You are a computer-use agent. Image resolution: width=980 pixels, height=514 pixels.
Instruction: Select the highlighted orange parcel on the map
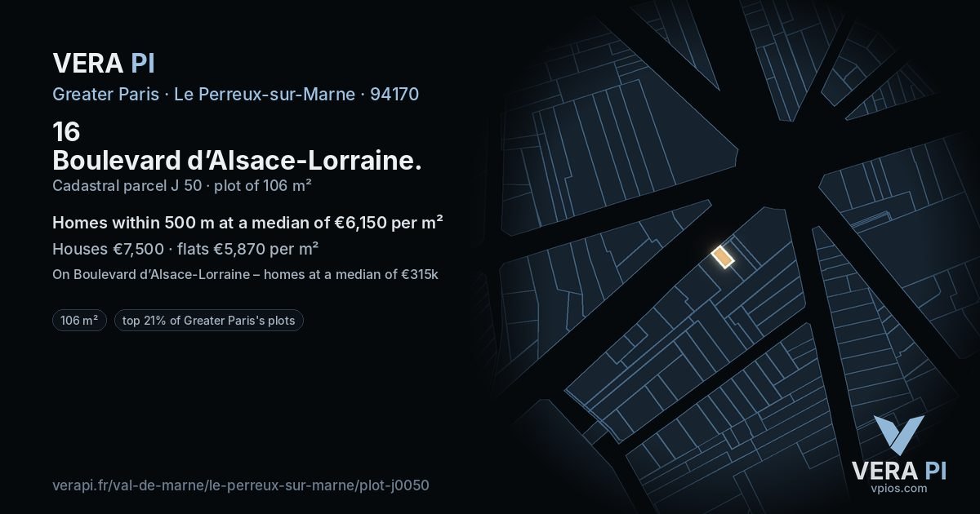point(723,257)
